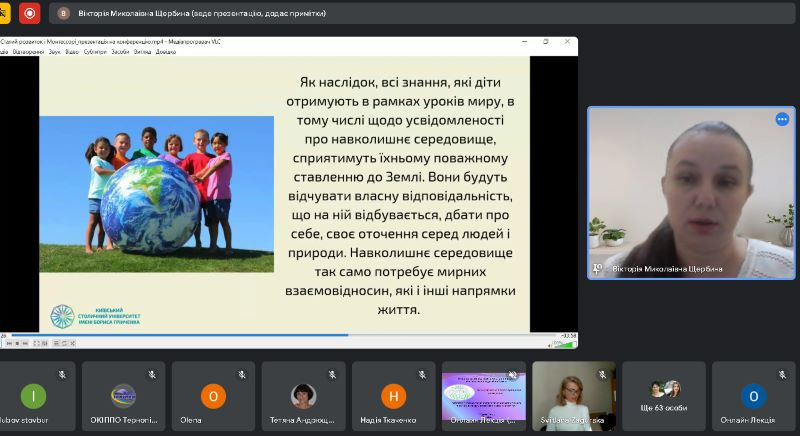
Task: Open the Відео menu in VLC
Action: pos(72,52)
